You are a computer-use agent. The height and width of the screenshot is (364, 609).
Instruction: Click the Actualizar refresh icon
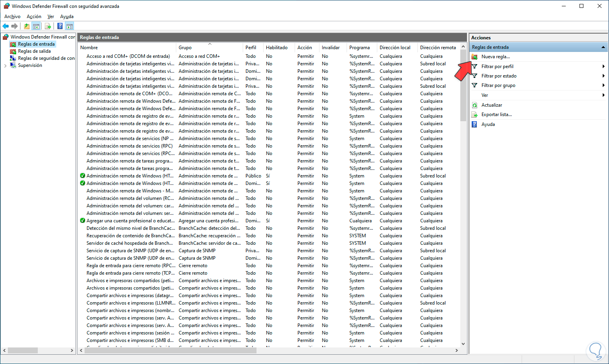point(474,105)
